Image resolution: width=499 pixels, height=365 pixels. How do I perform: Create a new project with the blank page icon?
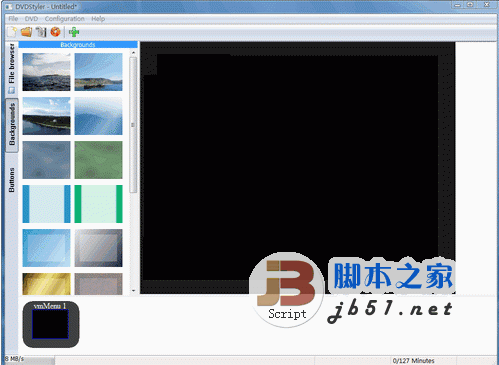[x=12, y=32]
